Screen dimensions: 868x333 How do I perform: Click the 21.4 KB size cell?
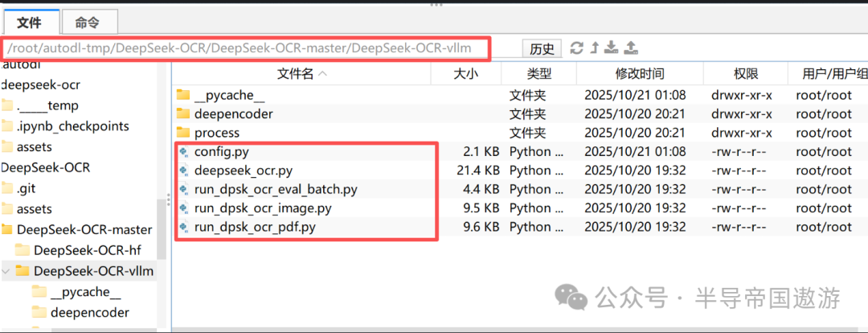tap(477, 170)
